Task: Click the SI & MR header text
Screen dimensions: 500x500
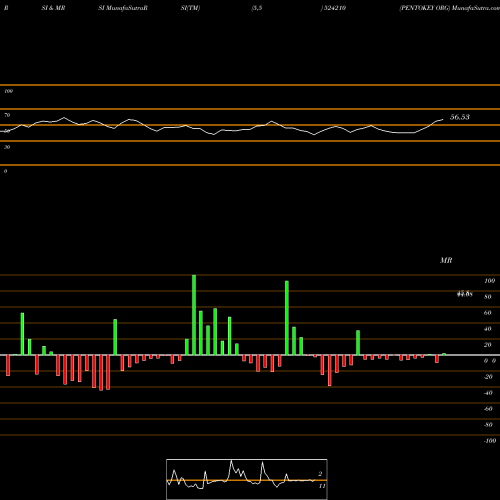Action: (x=53, y=8)
